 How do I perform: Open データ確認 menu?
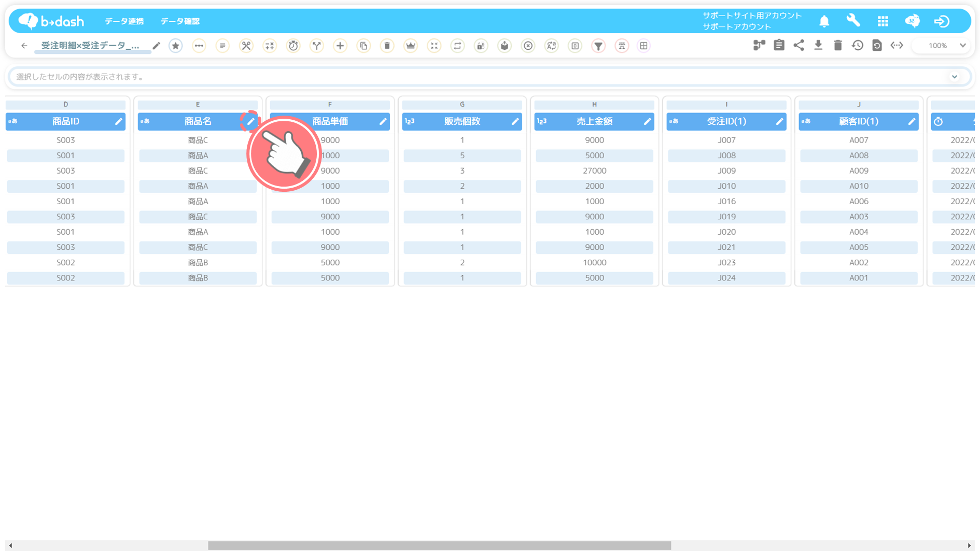[x=180, y=21]
